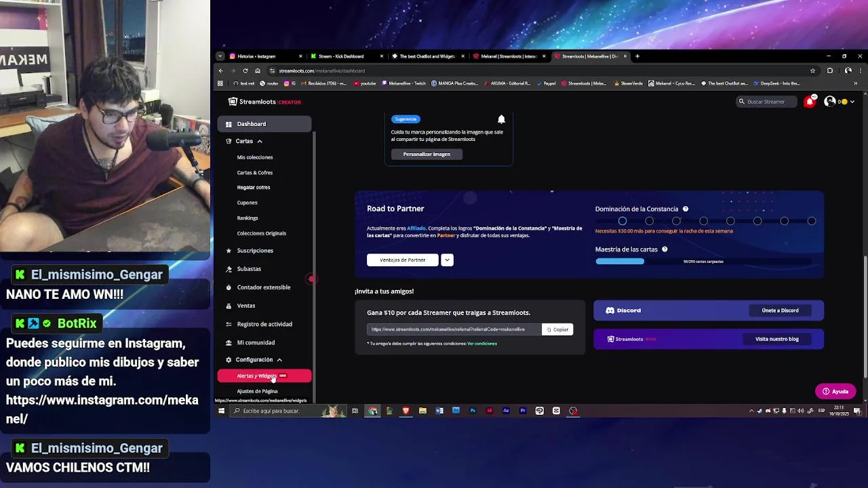The image size is (868, 488).
Task: Open the Ver condiciones link
Action: (482, 344)
